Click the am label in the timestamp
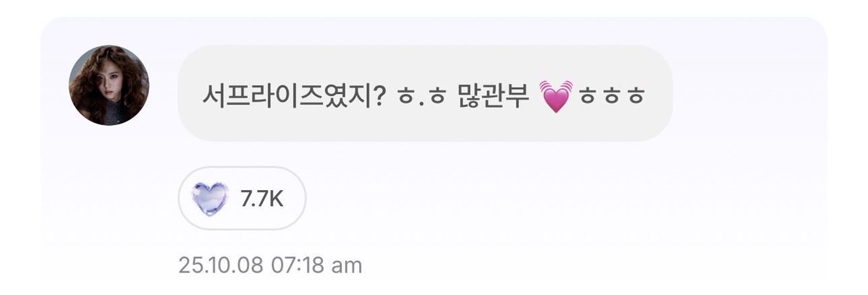868x295 pixels. 347,266
